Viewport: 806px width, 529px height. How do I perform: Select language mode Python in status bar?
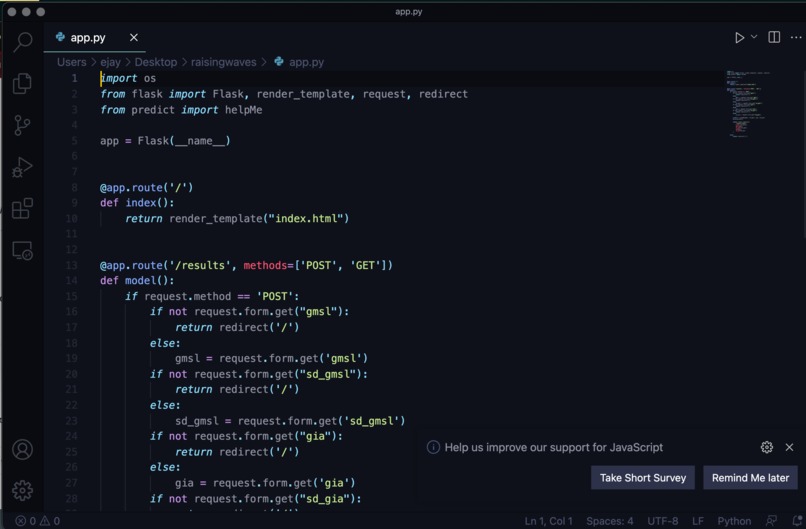(x=734, y=521)
